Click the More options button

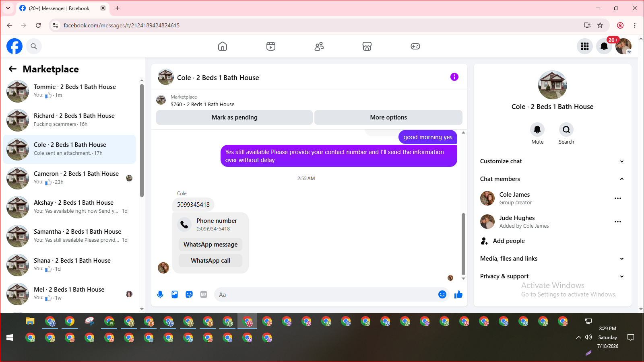(x=388, y=117)
